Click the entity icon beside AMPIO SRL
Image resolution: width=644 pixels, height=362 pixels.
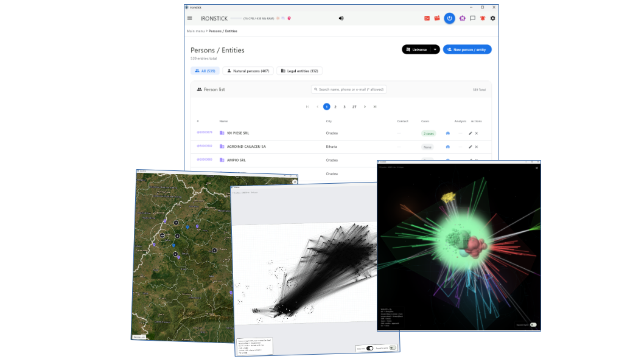tap(222, 160)
